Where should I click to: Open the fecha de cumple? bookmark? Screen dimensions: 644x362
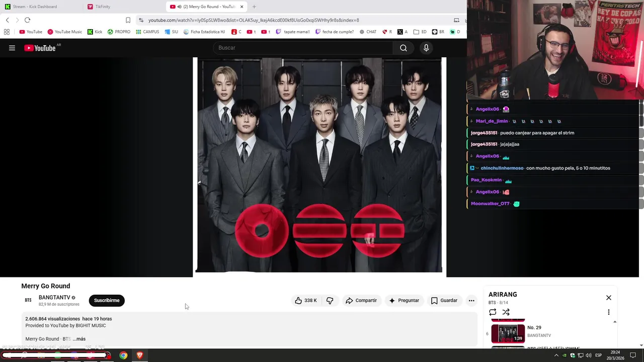coord(334,32)
